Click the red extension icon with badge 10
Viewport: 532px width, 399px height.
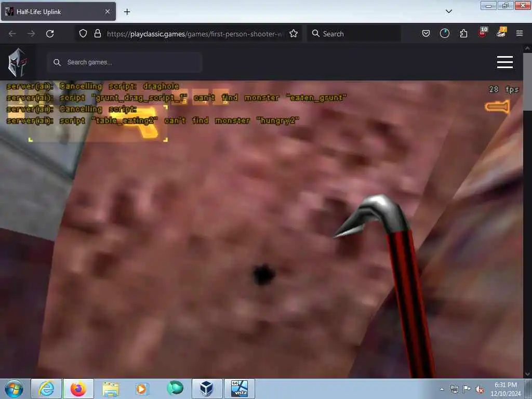click(x=483, y=32)
